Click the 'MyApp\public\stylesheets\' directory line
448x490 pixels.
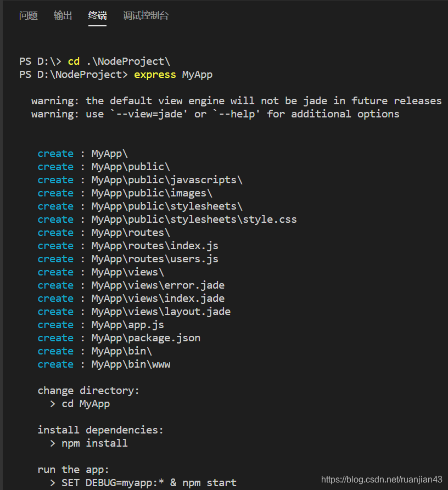tap(140, 206)
